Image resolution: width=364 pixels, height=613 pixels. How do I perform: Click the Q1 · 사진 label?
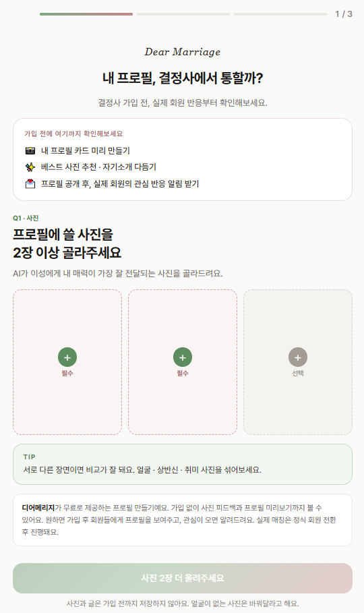pyautogui.click(x=26, y=218)
